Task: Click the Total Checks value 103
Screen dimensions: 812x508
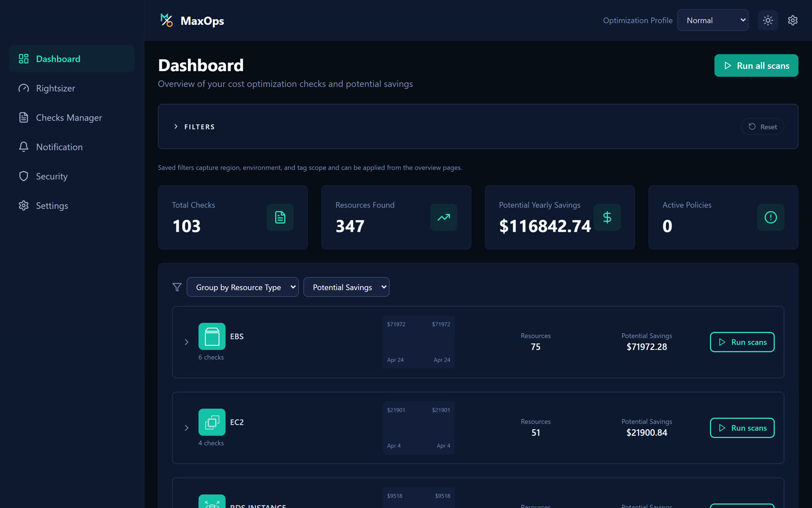Action: (187, 226)
